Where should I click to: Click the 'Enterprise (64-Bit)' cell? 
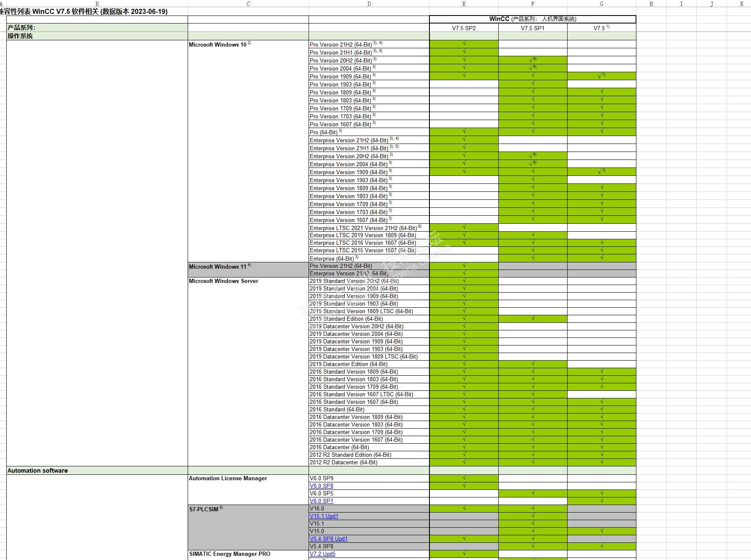coord(369,259)
